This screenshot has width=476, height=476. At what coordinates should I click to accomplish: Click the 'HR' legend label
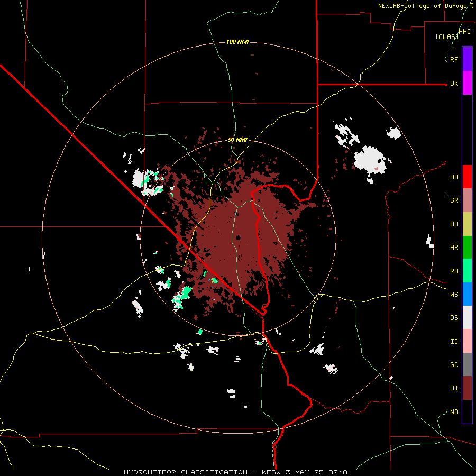(454, 248)
